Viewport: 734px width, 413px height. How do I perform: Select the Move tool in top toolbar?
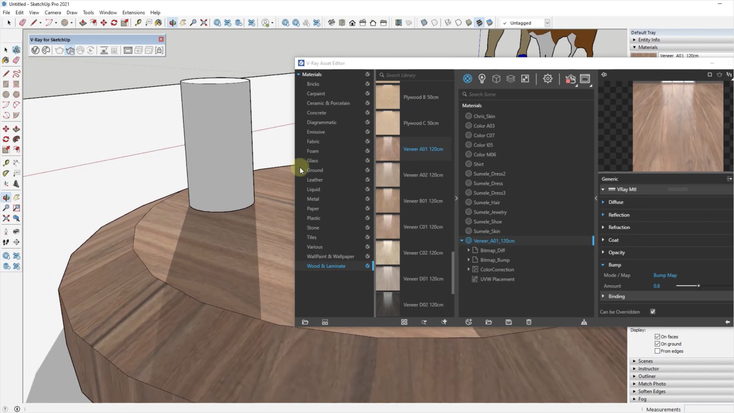(x=103, y=22)
